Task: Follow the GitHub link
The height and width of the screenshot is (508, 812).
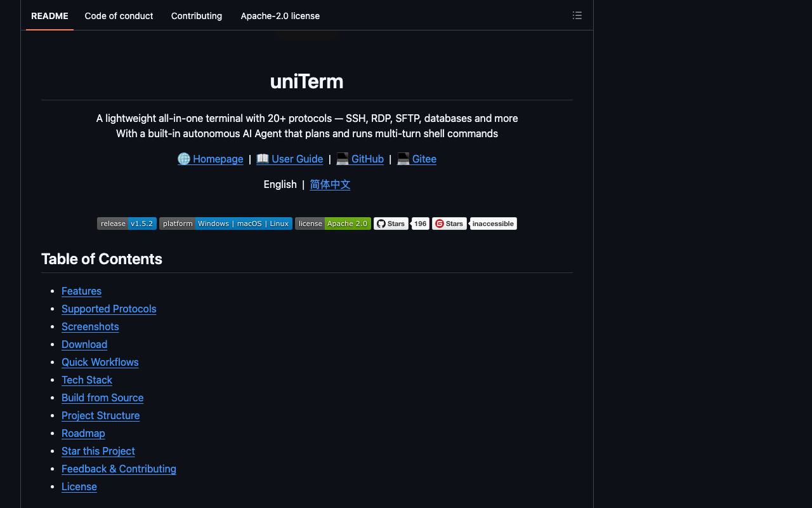Action: (x=360, y=159)
